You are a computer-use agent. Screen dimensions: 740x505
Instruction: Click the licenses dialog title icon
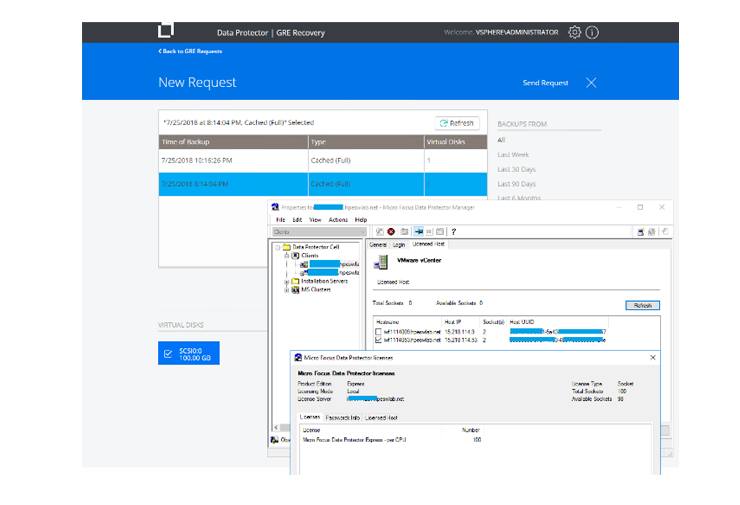pos(298,358)
